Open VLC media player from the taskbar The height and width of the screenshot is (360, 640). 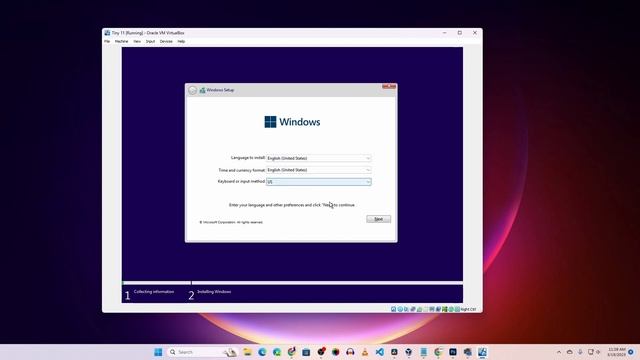(365, 352)
